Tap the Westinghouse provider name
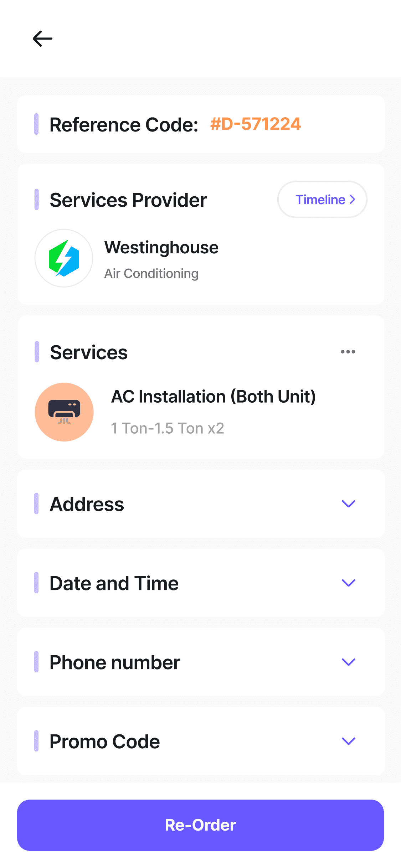Viewport: 401px width, 868px height. click(161, 248)
